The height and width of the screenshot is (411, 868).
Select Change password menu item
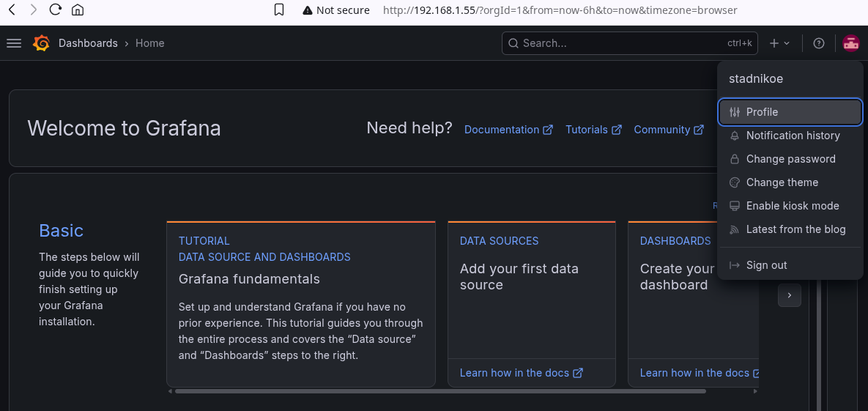[790, 159]
